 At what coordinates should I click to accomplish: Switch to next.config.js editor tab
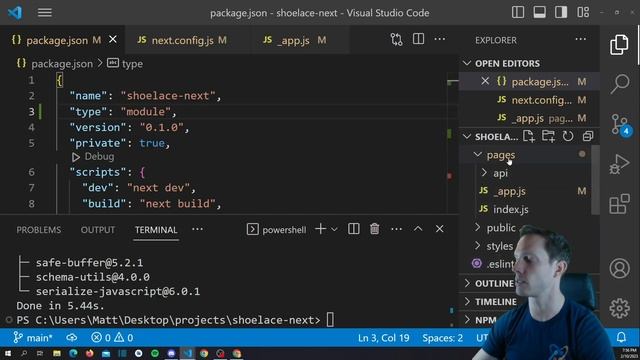tap(188, 40)
